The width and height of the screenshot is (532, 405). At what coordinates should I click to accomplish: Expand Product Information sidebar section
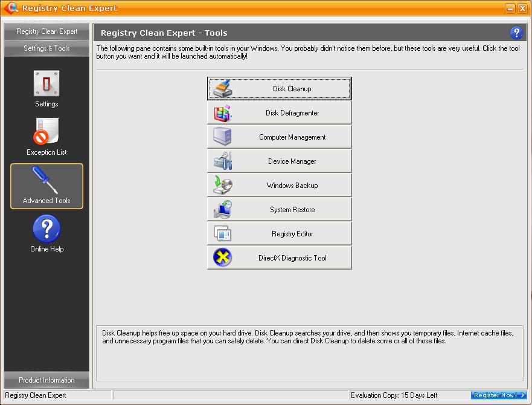46,380
